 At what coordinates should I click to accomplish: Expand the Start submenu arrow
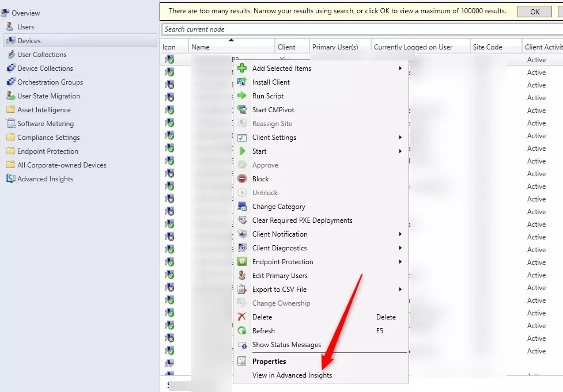click(400, 151)
